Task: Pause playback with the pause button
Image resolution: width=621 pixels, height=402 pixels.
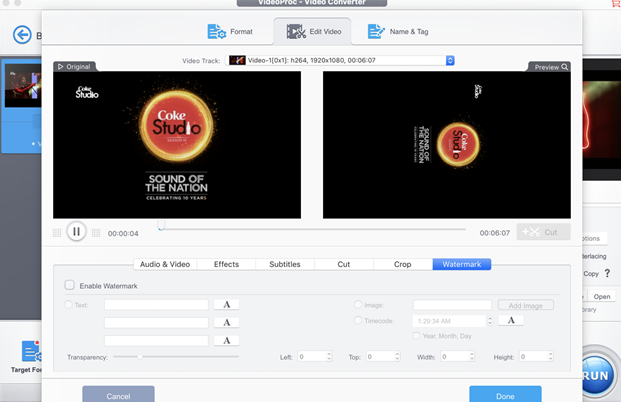Action: (76, 232)
